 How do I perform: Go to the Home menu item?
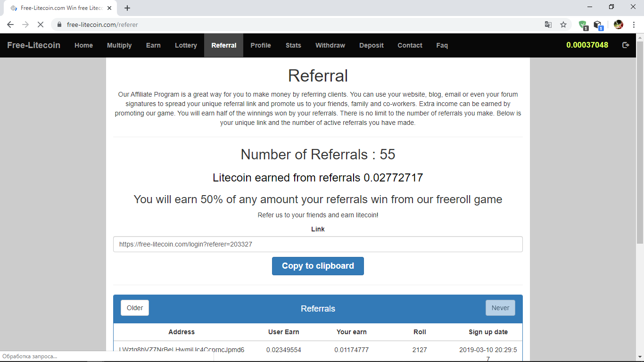(x=84, y=45)
